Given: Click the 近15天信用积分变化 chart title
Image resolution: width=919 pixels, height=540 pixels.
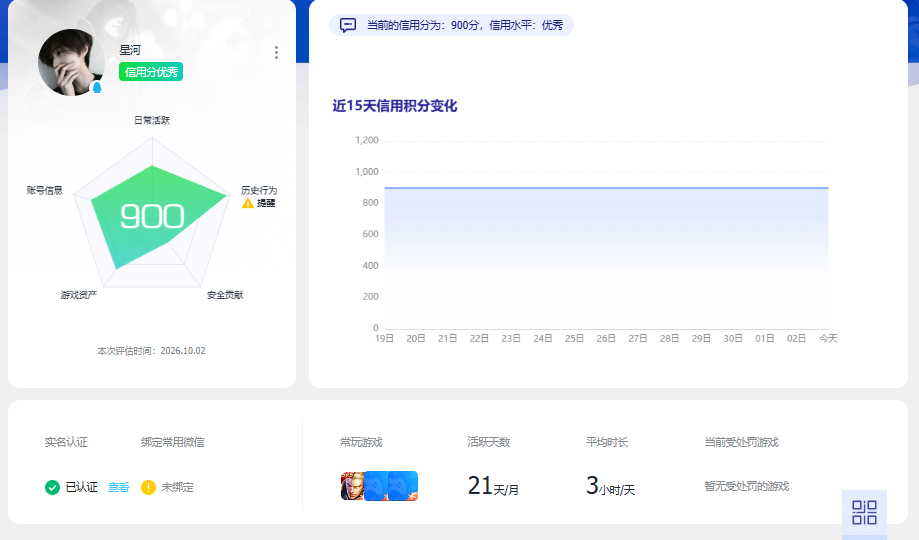Looking at the screenshot, I should tap(394, 106).
